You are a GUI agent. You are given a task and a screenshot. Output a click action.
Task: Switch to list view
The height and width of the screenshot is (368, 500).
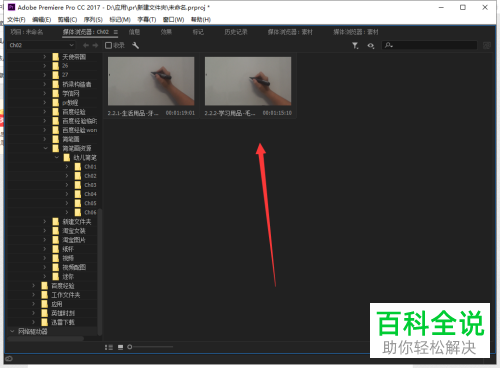pyautogui.click(x=109, y=347)
